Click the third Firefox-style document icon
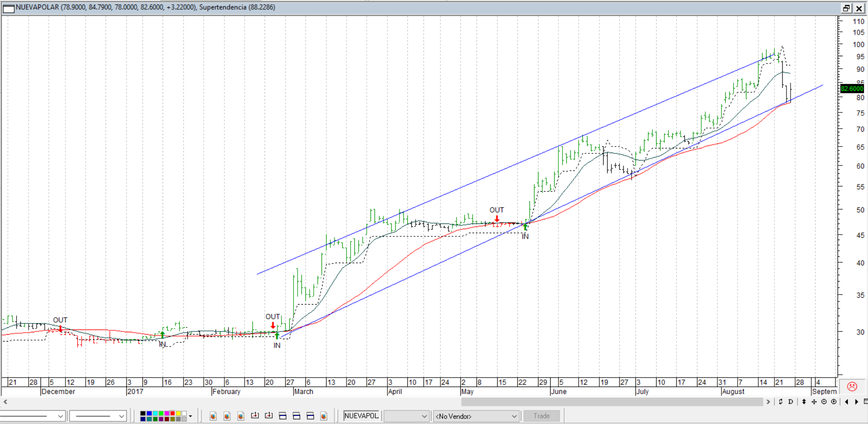The height and width of the screenshot is (424, 868). [240, 416]
